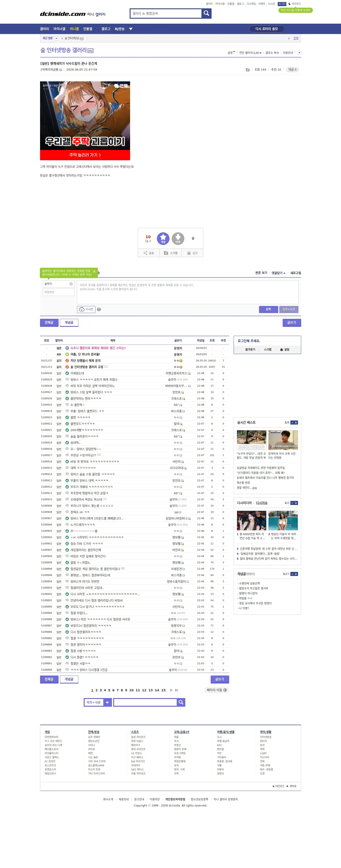Click the 공유 share icon button
Screen dimensions: 341x868
tap(149, 253)
